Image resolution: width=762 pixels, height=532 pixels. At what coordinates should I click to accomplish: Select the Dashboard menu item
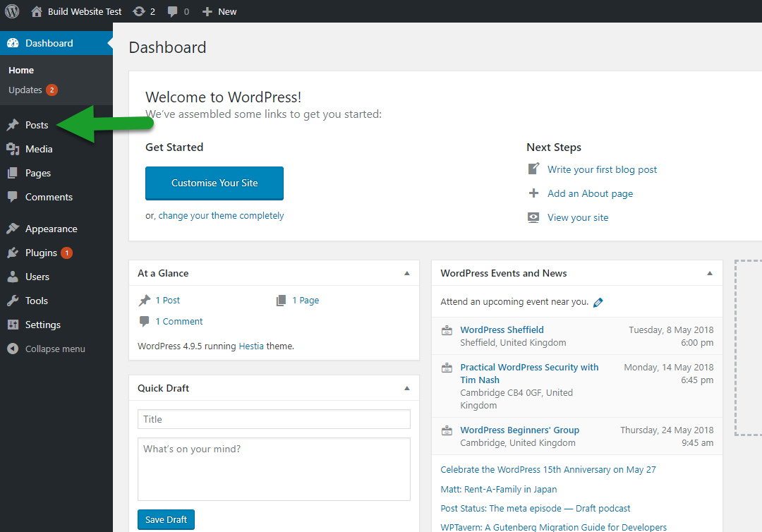tap(56, 43)
